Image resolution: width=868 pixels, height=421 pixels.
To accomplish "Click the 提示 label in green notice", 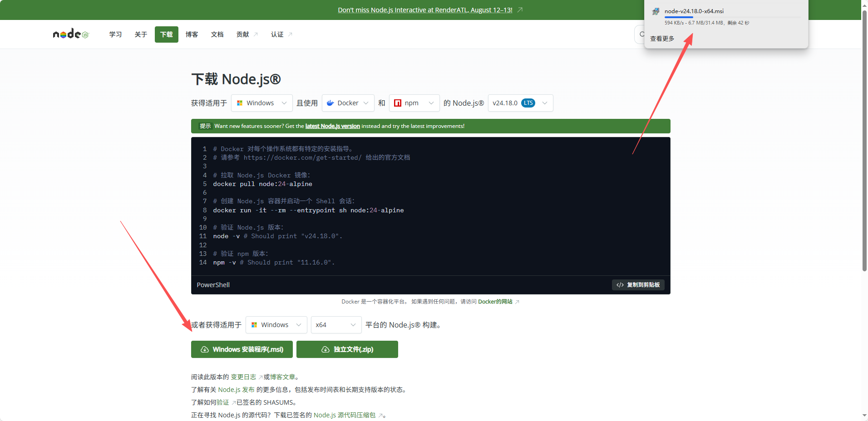I will 205,126.
